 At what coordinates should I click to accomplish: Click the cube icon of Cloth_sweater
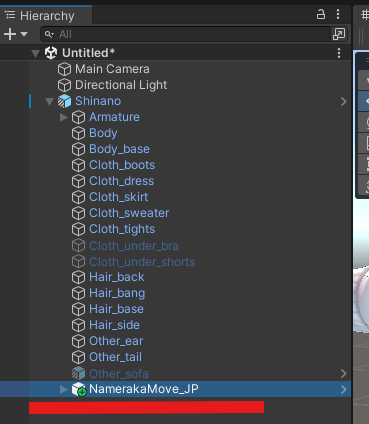click(78, 213)
